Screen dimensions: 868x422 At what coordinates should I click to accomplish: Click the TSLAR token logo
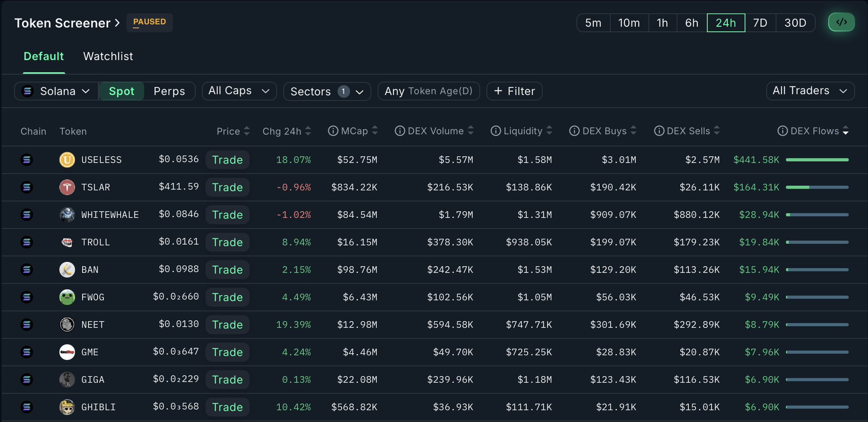click(x=67, y=187)
